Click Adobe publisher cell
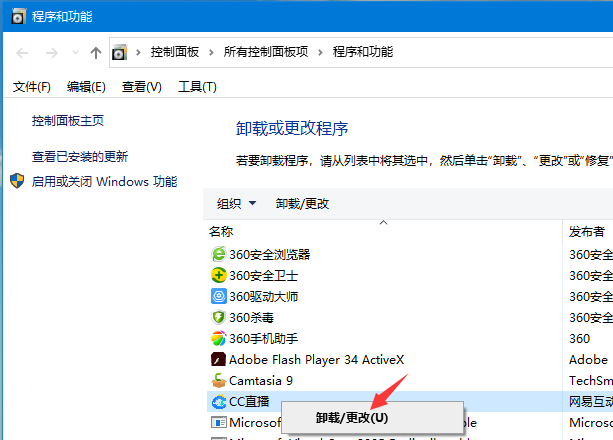The height and width of the screenshot is (440, 613). click(588, 359)
